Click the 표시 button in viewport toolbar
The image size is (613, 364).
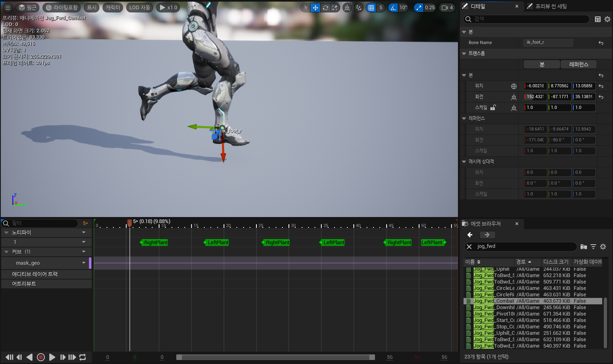pos(92,8)
